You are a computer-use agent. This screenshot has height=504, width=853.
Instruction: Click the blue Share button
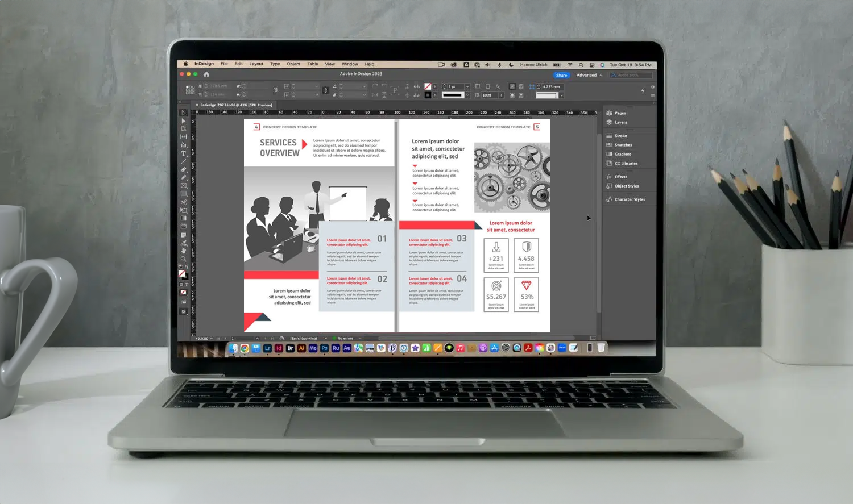561,75
